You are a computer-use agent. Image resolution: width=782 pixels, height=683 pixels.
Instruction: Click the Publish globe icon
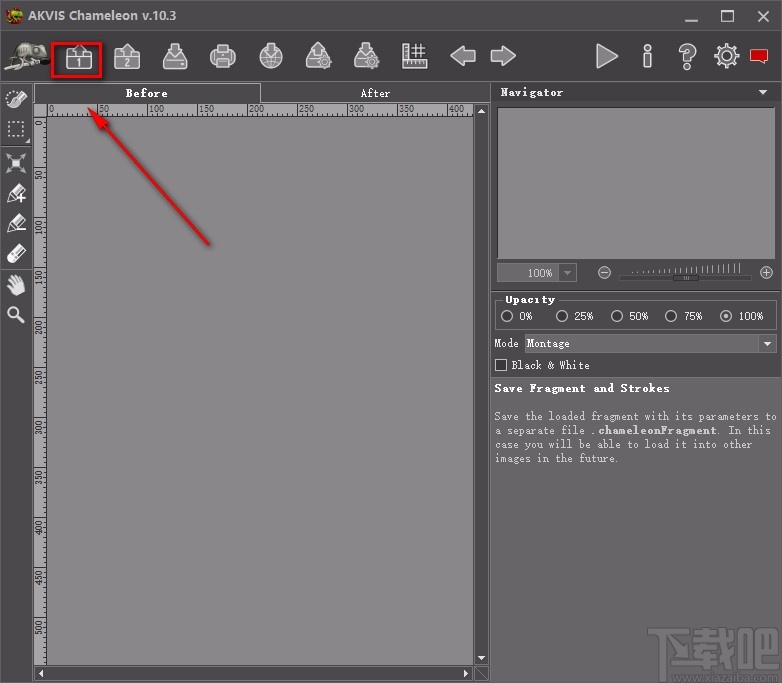(x=271, y=56)
